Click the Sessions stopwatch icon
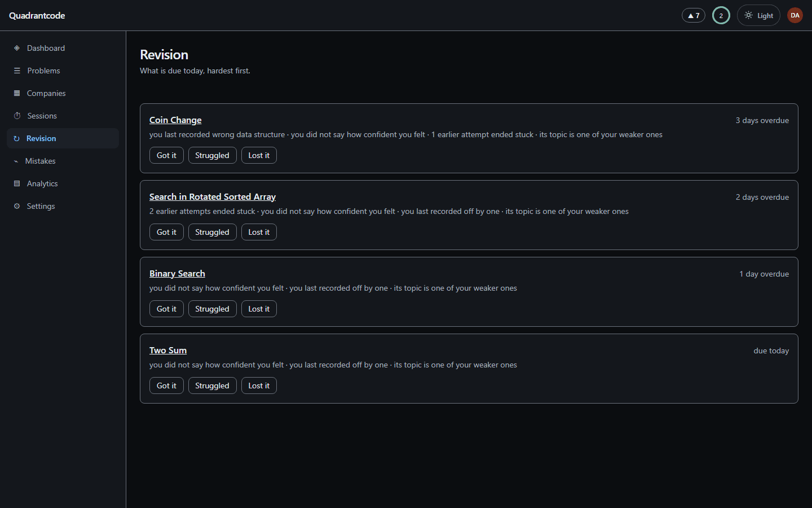 click(x=17, y=116)
